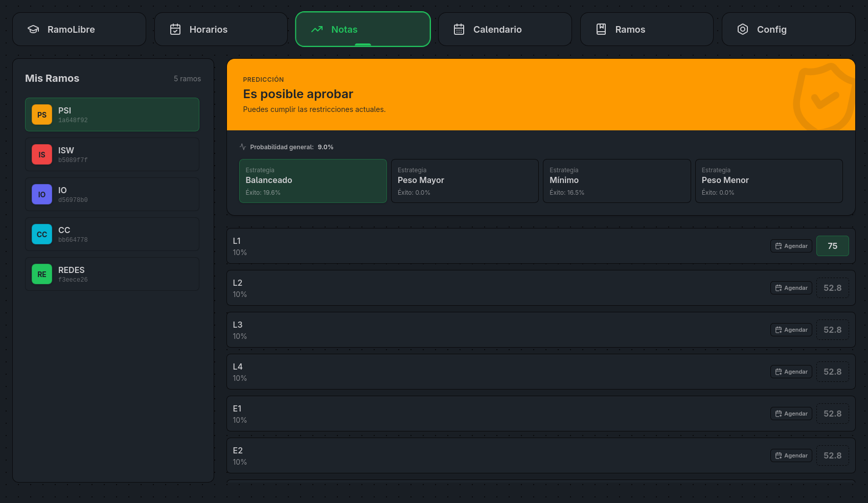Click the shield checkmark icon in the banner
This screenshot has width=868, height=503.
[x=824, y=97]
